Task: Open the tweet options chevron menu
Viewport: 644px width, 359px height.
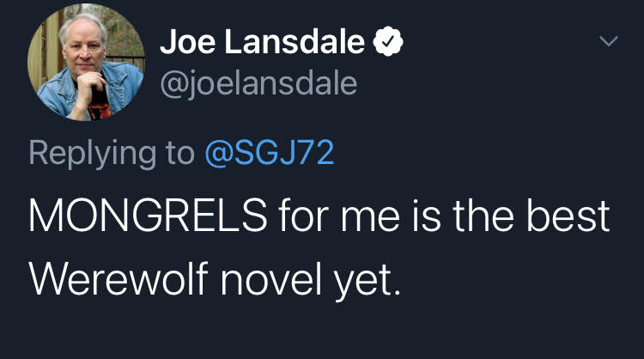Action: click(608, 40)
